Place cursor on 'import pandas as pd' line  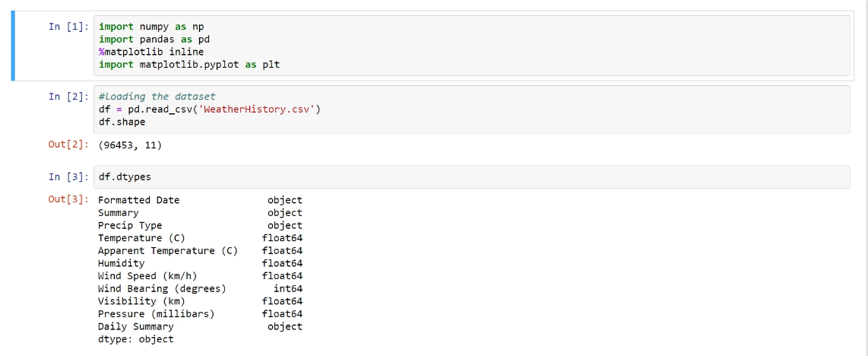coord(154,40)
